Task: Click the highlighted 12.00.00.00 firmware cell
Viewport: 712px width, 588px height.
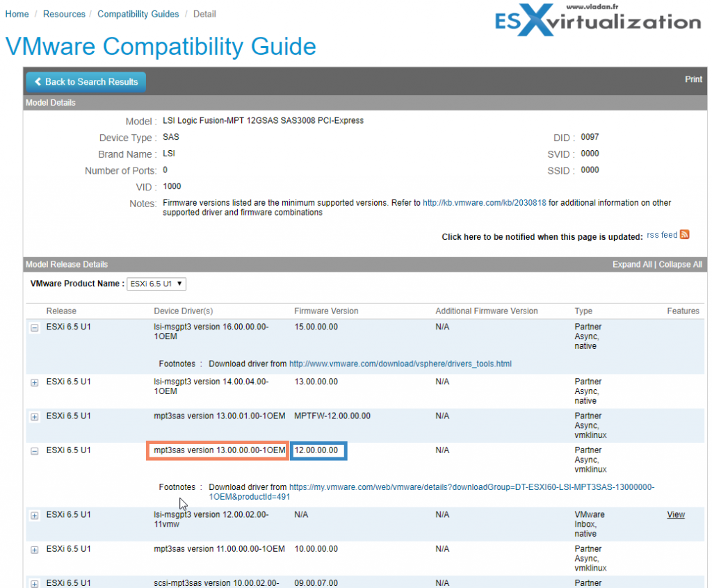Action: click(x=318, y=450)
